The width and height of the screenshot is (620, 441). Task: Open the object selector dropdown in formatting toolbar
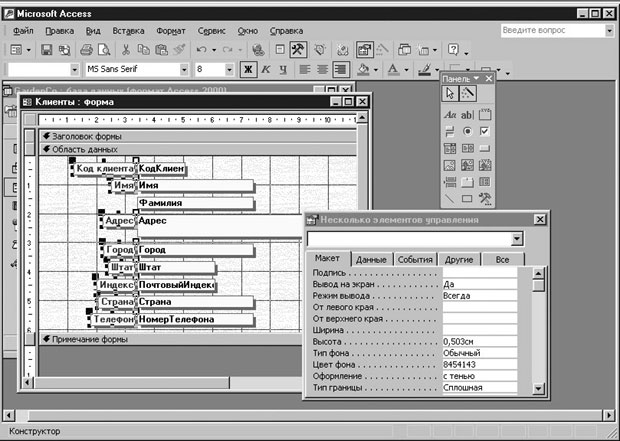[x=75, y=70]
